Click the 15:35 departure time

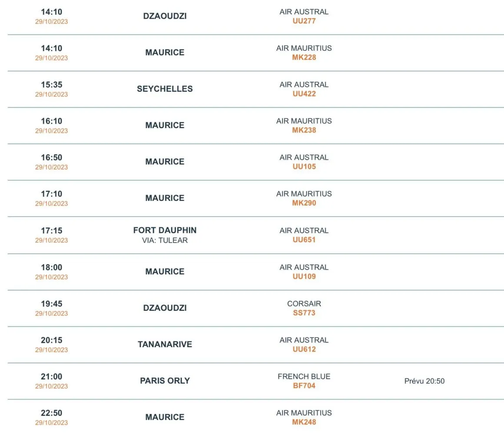[x=51, y=85]
